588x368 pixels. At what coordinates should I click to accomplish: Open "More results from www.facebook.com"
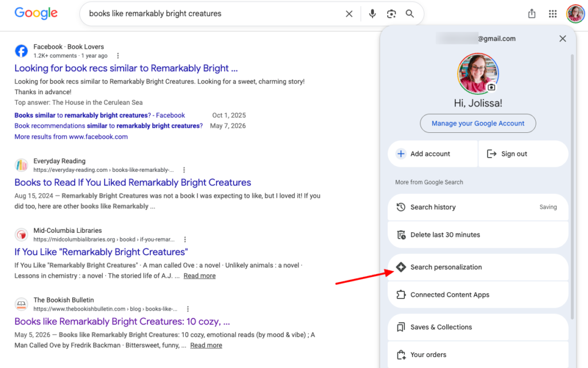click(71, 137)
